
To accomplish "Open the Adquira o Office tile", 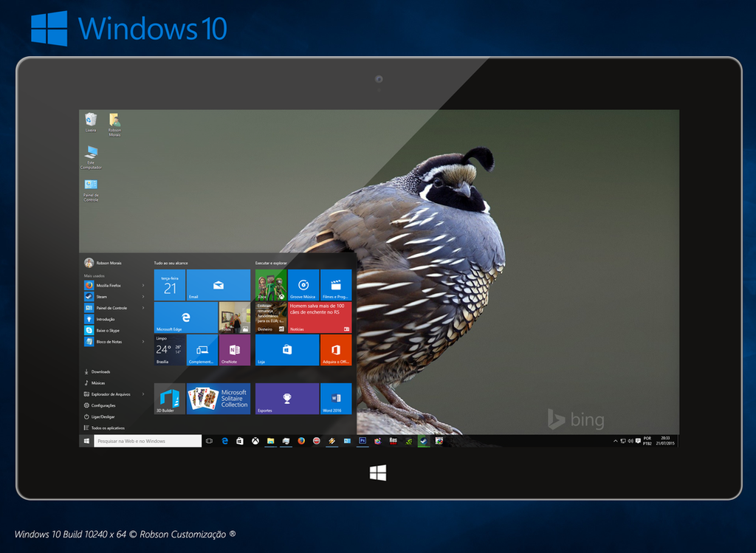I will pos(336,349).
